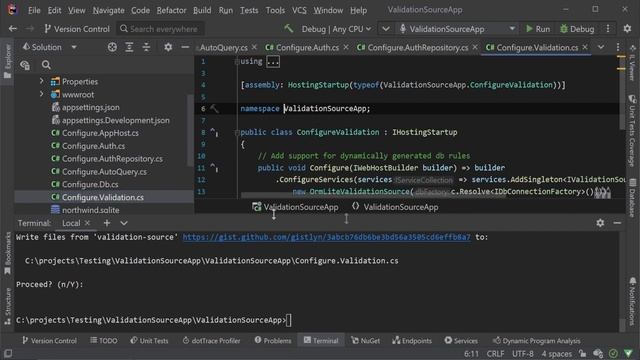
Task: Click the UTF-8 encoding indicator
Action: tap(522, 354)
